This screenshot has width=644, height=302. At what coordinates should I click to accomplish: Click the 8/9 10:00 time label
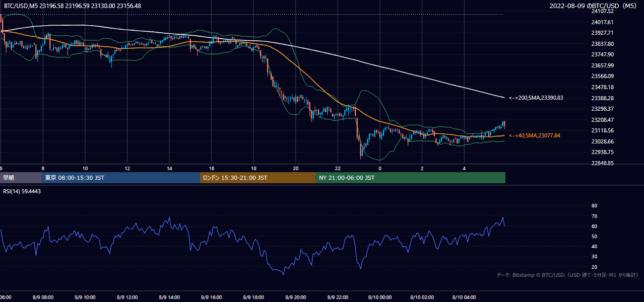click(85, 297)
